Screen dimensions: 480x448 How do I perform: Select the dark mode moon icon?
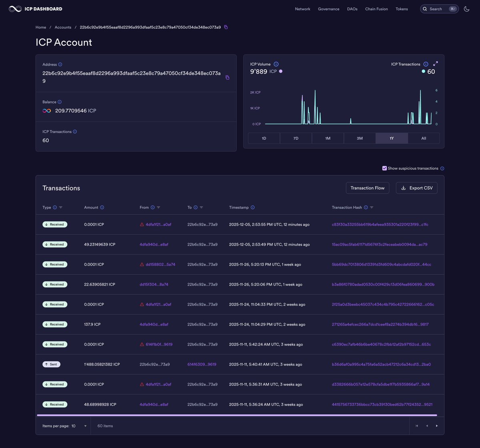[x=466, y=8]
